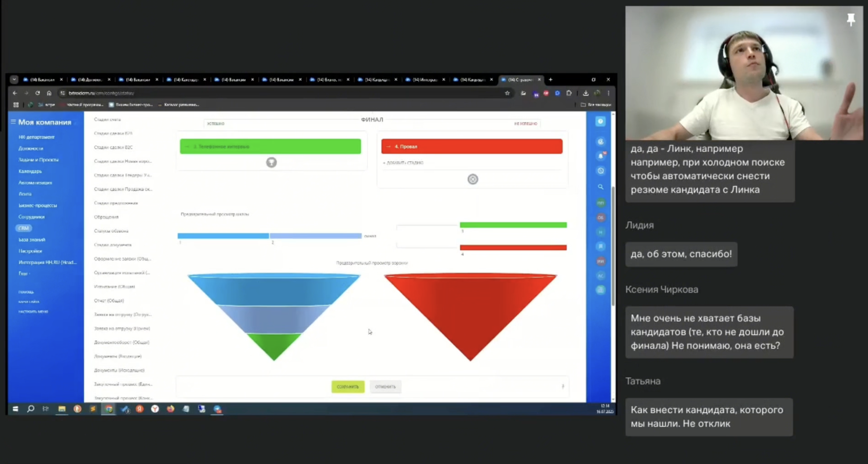The height and width of the screenshot is (464, 868).
Task: Open the browser downloads icon
Action: coord(586,93)
